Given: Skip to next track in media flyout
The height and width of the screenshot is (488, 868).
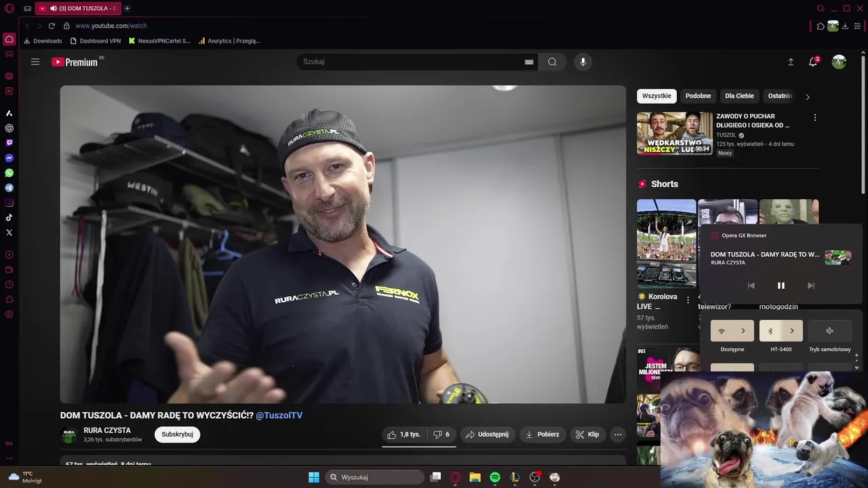Looking at the screenshot, I should tap(810, 285).
